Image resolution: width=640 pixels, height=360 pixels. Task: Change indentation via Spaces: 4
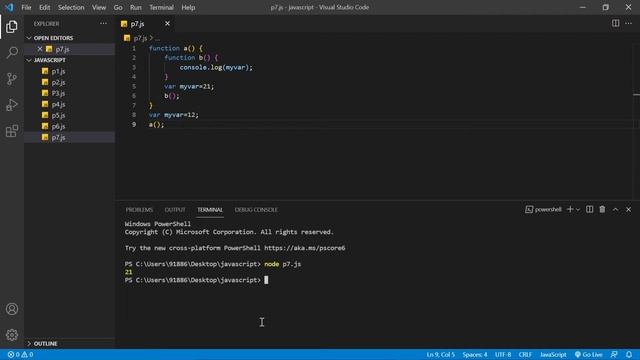point(475,355)
